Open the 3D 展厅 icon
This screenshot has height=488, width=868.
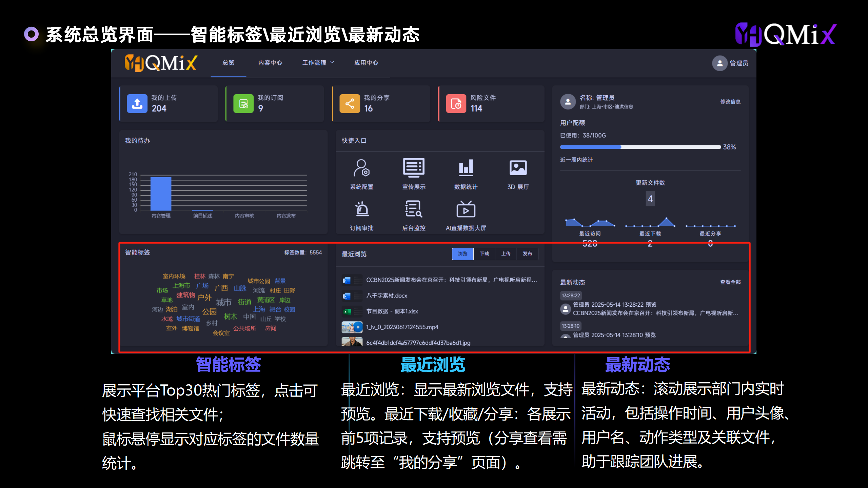click(518, 168)
